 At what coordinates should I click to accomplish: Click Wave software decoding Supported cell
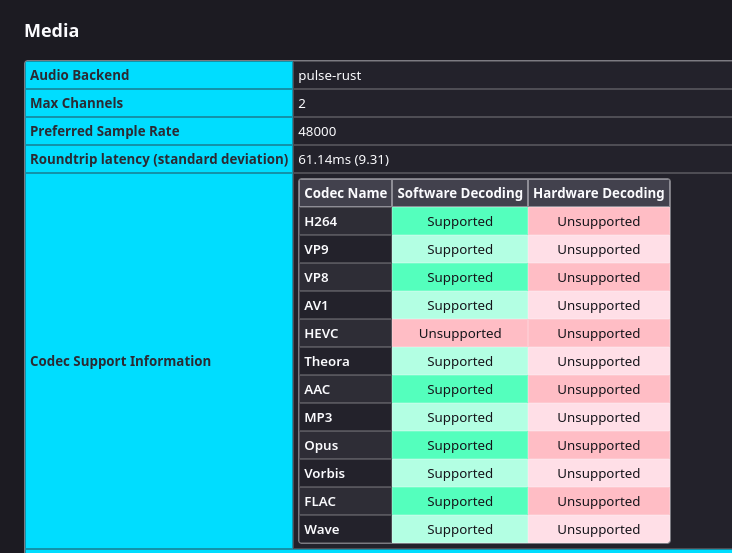(460, 529)
